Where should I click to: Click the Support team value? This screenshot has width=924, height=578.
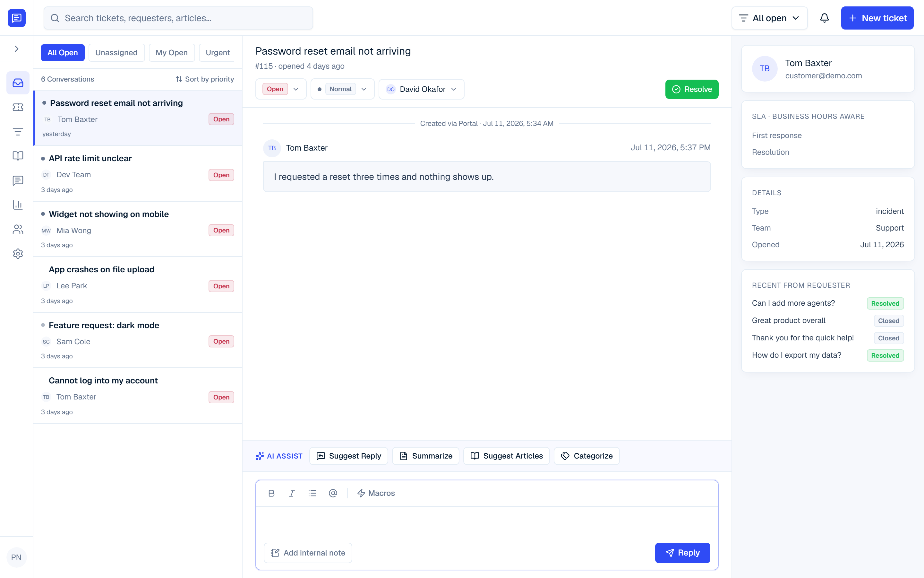point(890,228)
